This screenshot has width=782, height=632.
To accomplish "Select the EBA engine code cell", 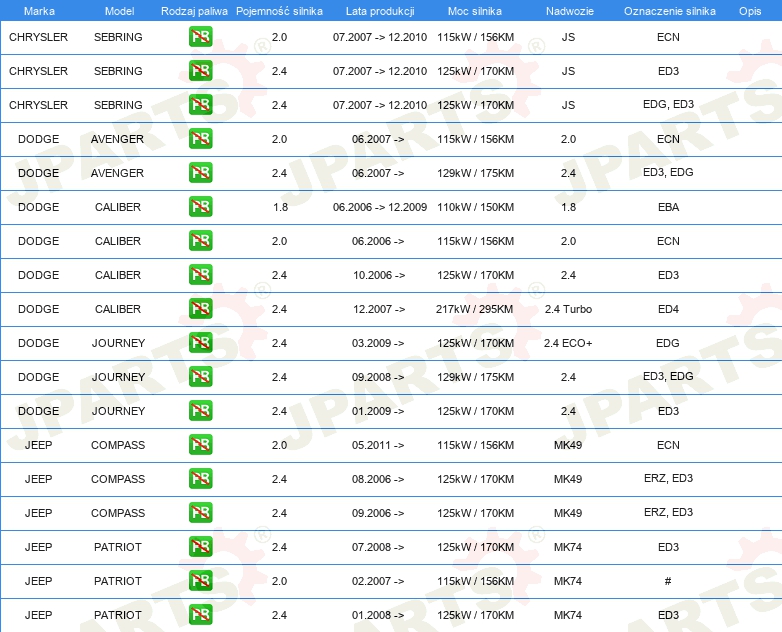I will [668, 207].
